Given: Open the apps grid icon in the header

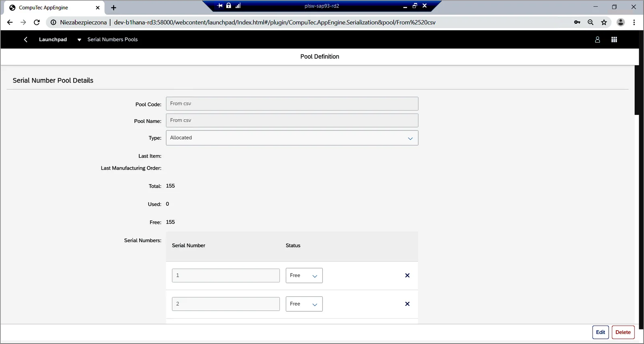Looking at the screenshot, I should coord(614,39).
